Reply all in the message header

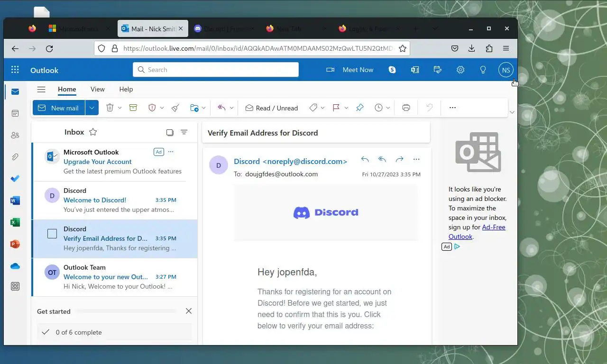pyautogui.click(x=382, y=159)
